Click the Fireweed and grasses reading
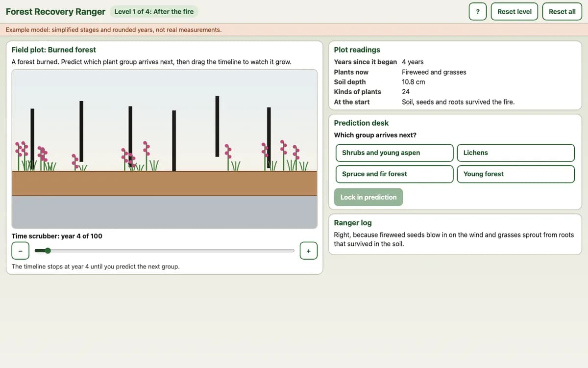The image size is (588, 368). coord(434,72)
